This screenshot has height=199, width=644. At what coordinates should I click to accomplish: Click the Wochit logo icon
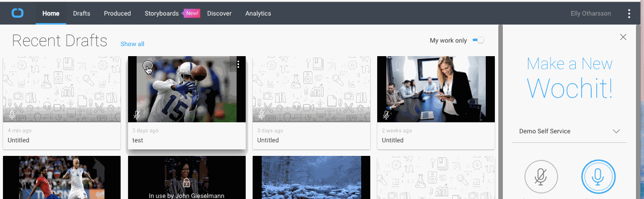18,13
